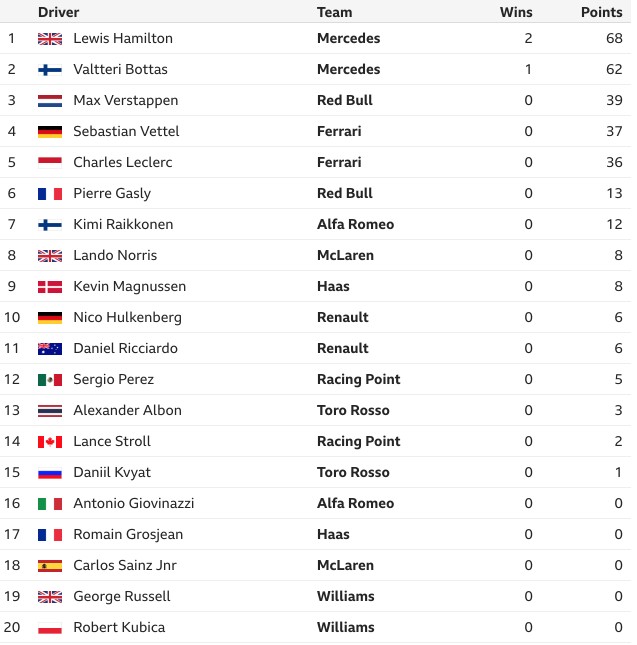Click the Points column header
Image resolution: width=637 pixels, height=645 pixels.
pyautogui.click(x=602, y=12)
